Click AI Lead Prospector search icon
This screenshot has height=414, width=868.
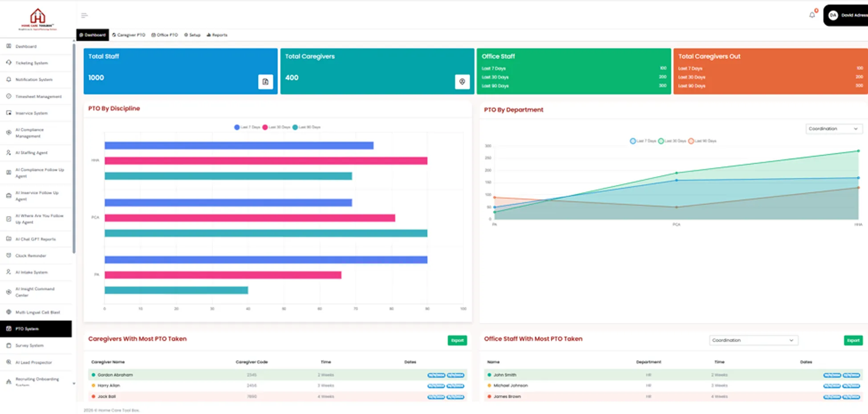pos(8,362)
